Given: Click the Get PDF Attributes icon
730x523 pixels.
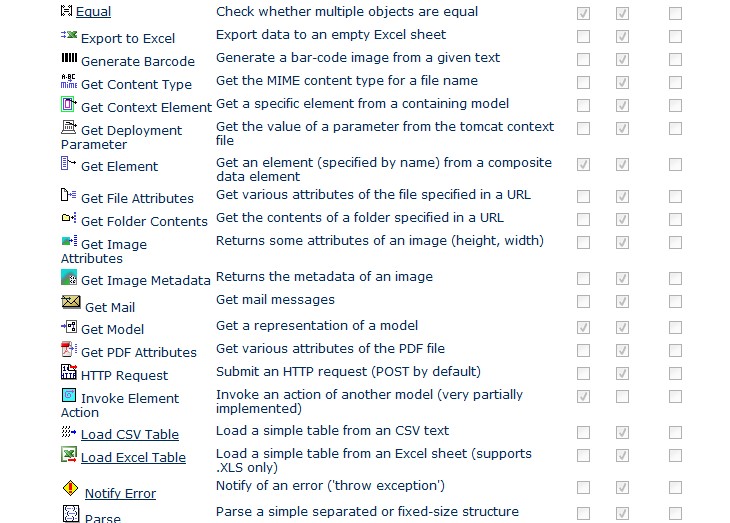Looking at the screenshot, I should [69, 349].
